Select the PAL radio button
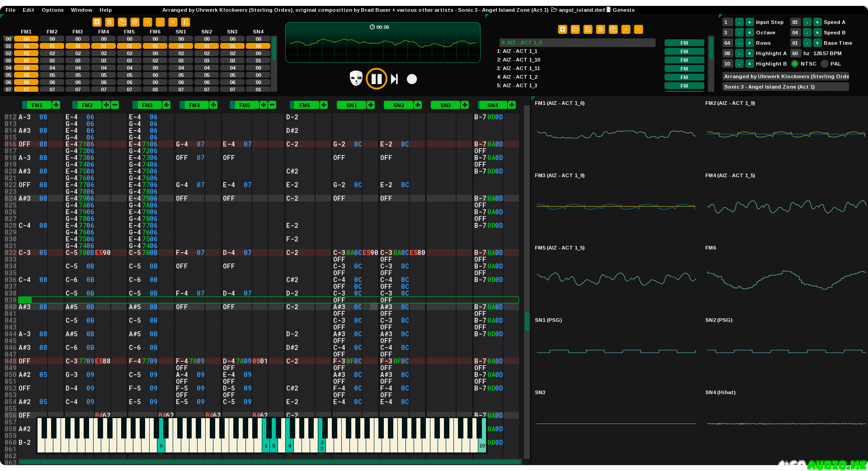Image resolution: width=868 pixels, height=471 pixels. coord(825,64)
